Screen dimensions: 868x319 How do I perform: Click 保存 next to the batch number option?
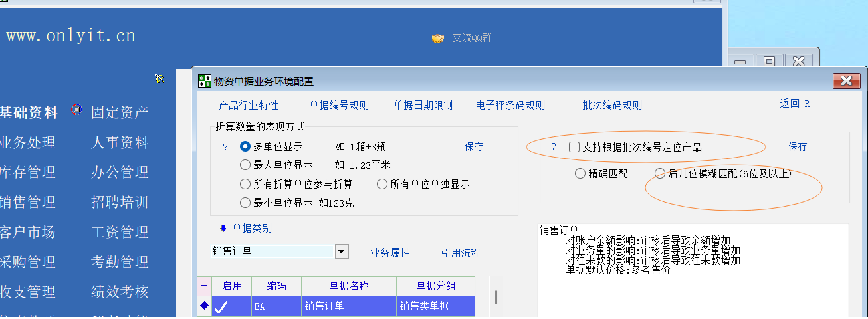coord(798,146)
